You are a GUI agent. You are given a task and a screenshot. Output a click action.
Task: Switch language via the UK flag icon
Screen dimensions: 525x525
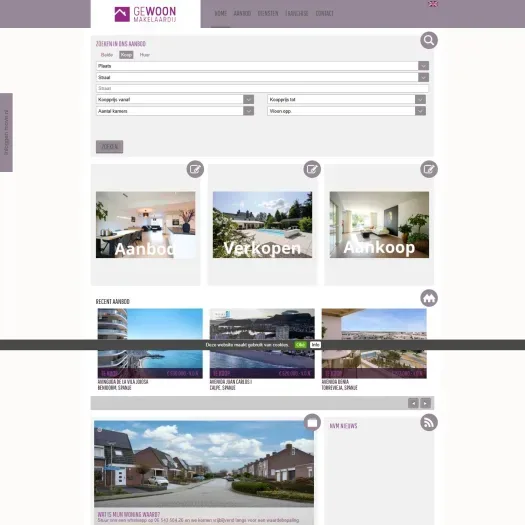[x=433, y=4]
